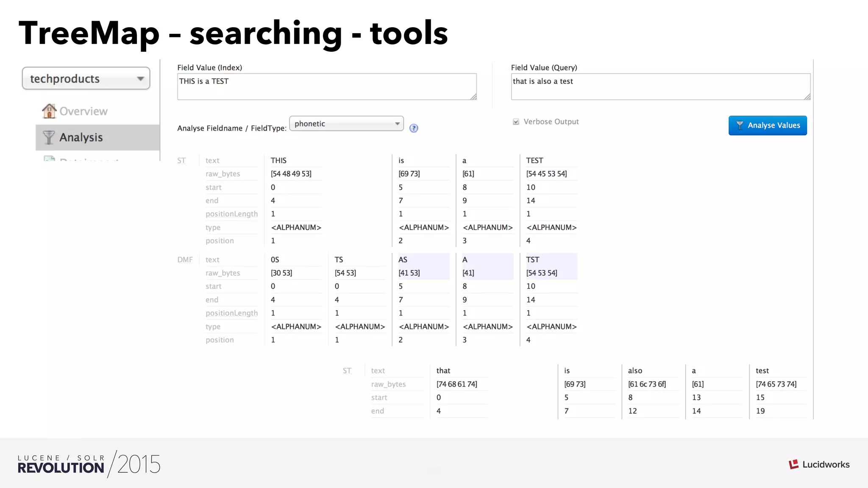Click the 0S token in DMF section
Screen dimensions: 868x488
275,260
